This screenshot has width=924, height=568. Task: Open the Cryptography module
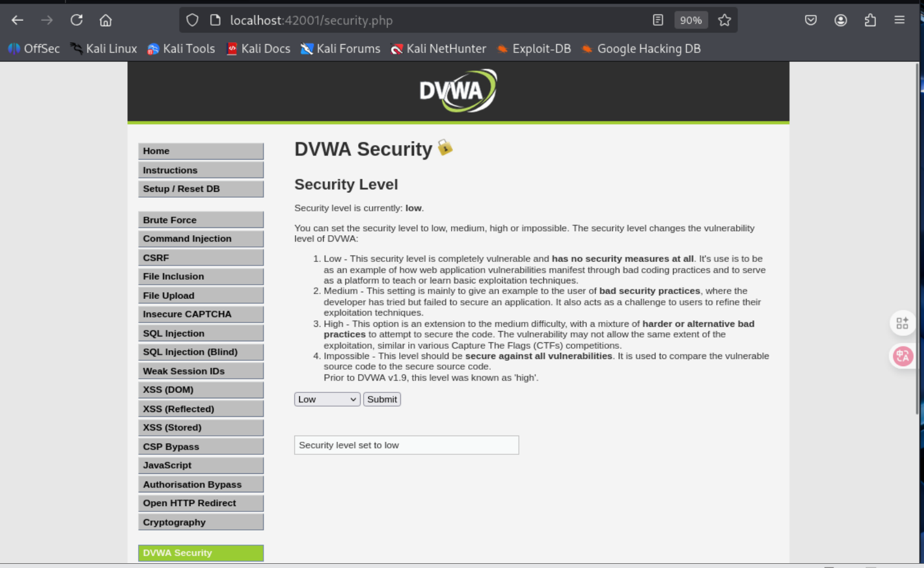pyautogui.click(x=201, y=522)
